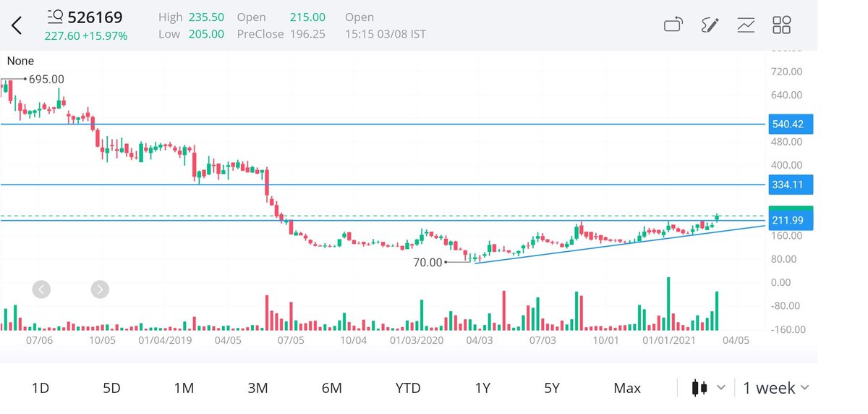Show the 1Y range

(x=482, y=388)
